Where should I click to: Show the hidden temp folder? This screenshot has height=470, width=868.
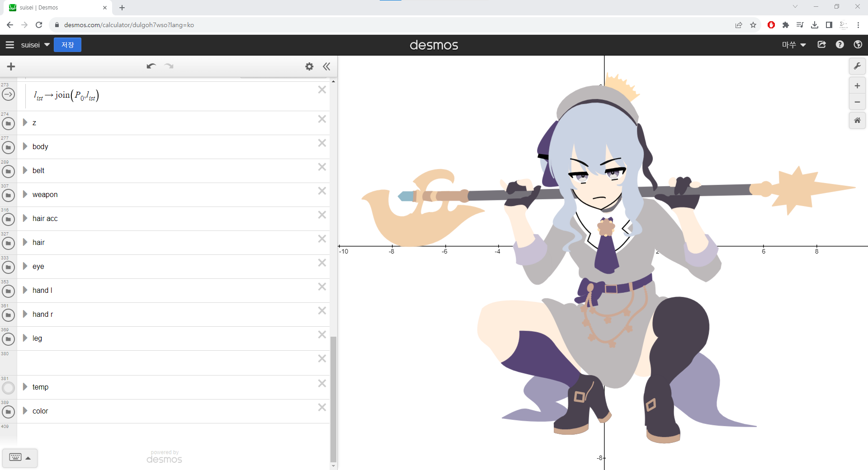8,388
